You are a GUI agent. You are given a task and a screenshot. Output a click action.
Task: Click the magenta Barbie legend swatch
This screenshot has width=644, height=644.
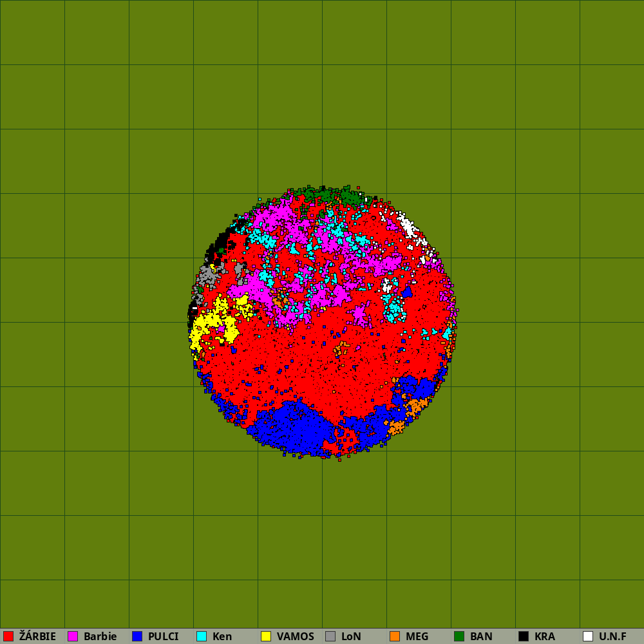73,636
